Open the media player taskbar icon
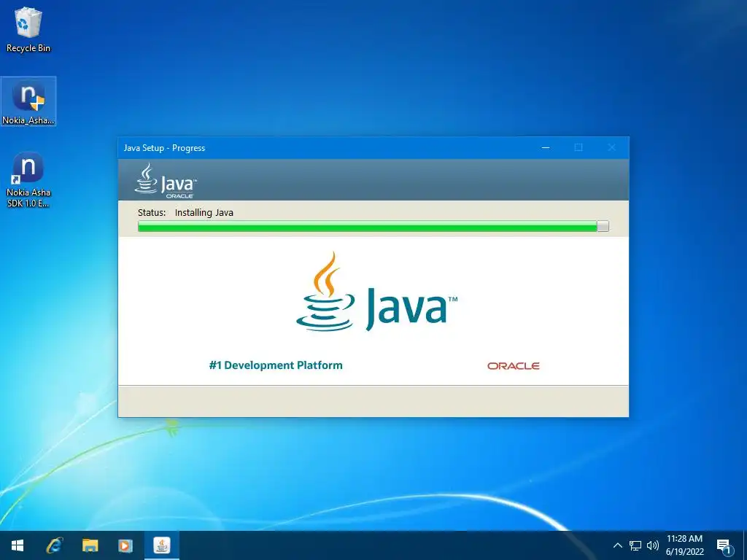 125,545
